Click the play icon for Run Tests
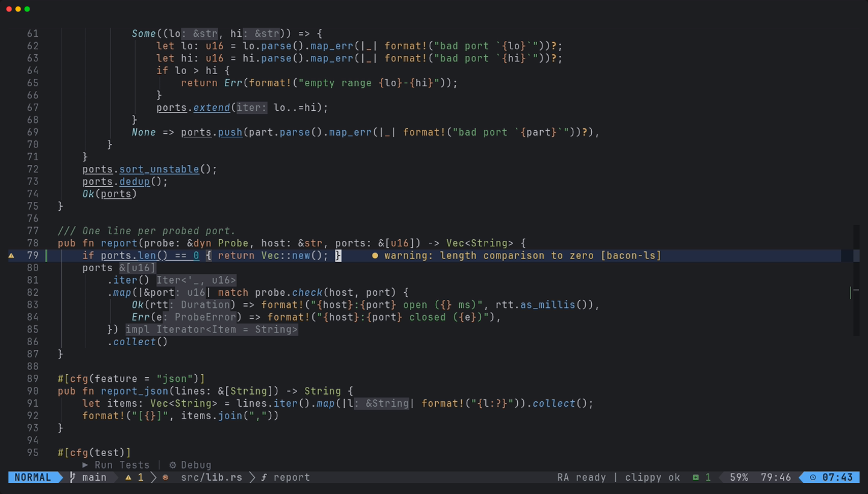868x494 pixels. click(x=85, y=464)
